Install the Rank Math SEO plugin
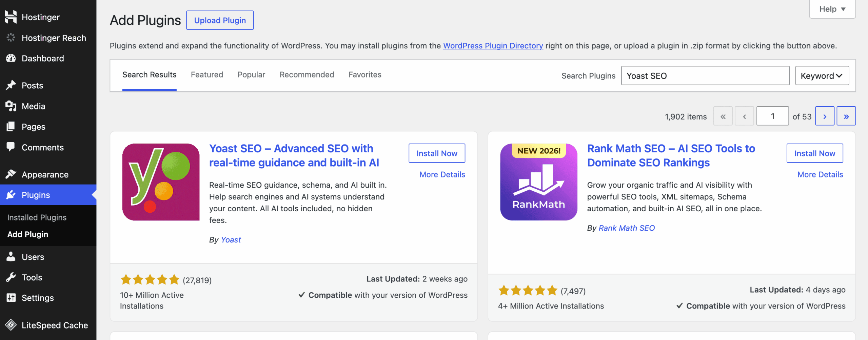The height and width of the screenshot is (340, 868). [815, 153]
